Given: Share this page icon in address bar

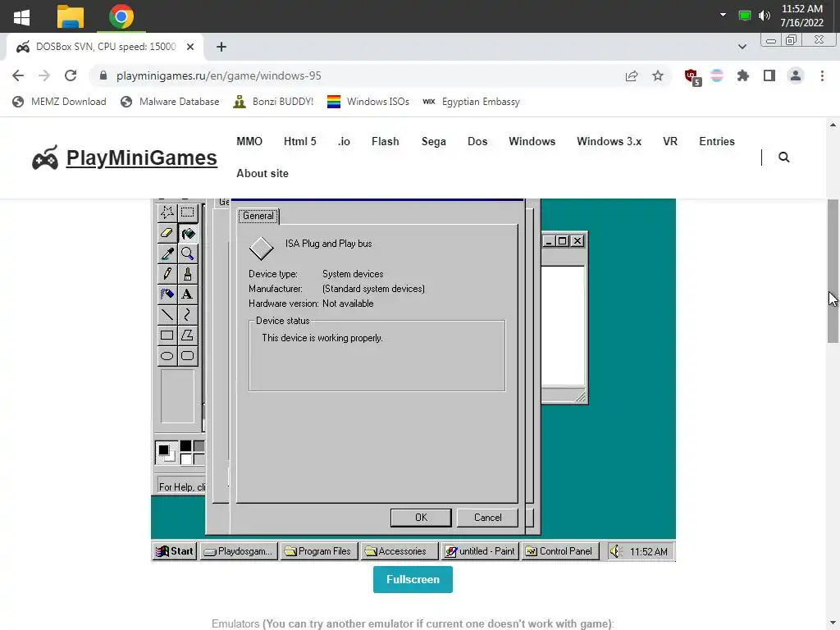Looking at the screenshot, I should tap(632, 76).
